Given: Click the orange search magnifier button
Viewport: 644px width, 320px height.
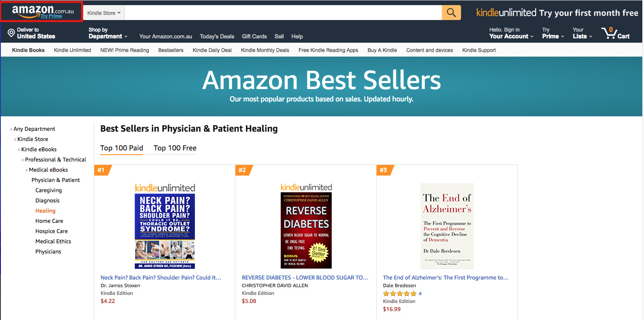Looking at the screenshot, I should pyautogui.click(x=451, y=13).
